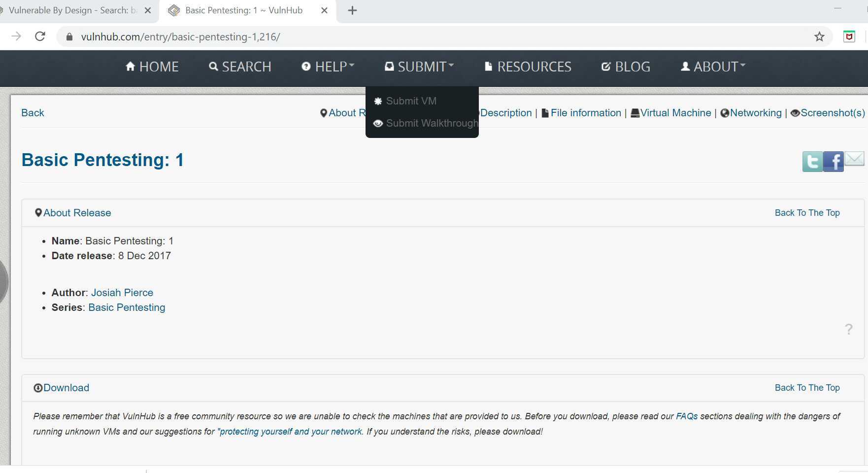Image resolution: width=868 pixels, height=473 pixels.
Task: Click the FAQs link in the download notice
Action: [686, 416]
